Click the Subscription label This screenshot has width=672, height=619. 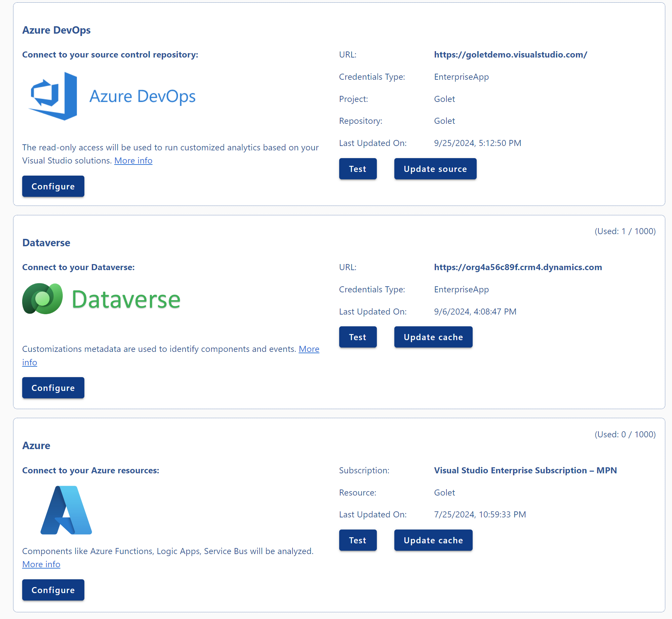pyautogui.click(x=364, y=471)
